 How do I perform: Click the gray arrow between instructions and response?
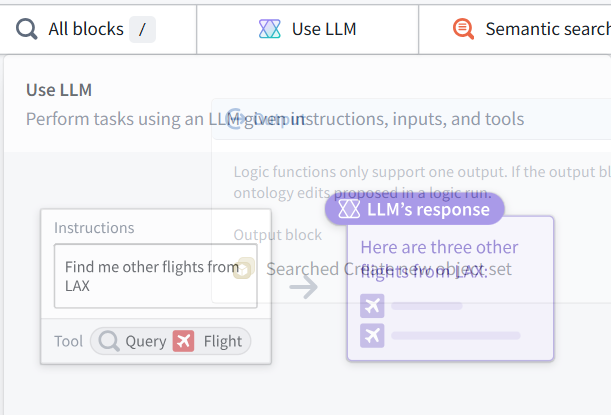click(304, 287)
